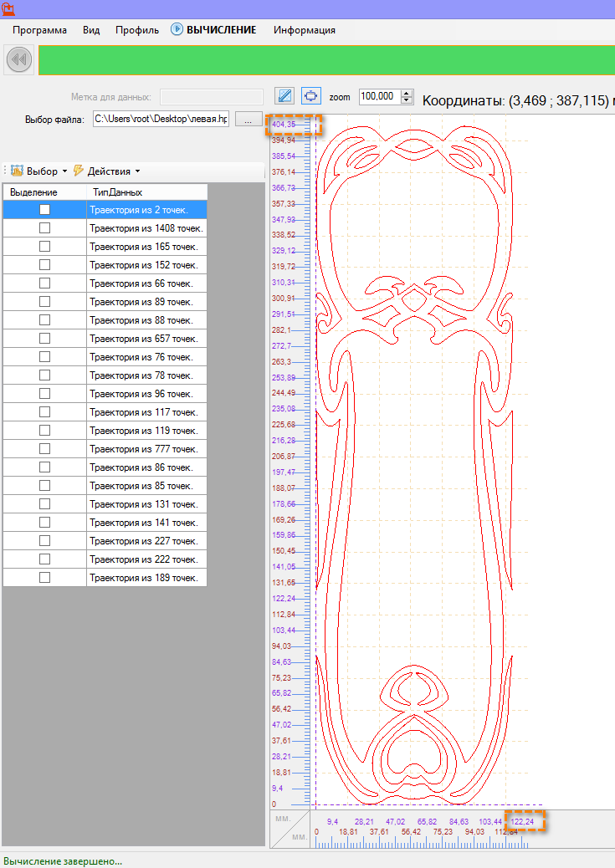Viewport: 615px width, 868px height.
Task: Open the ВЫЧИСЛЕНИЕ menu
Action: (221, 30)
